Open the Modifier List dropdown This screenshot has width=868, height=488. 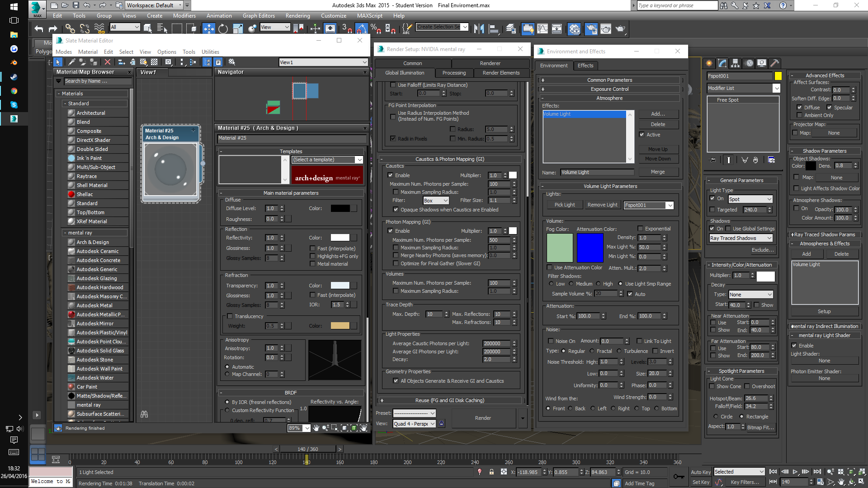pos(744,88)
